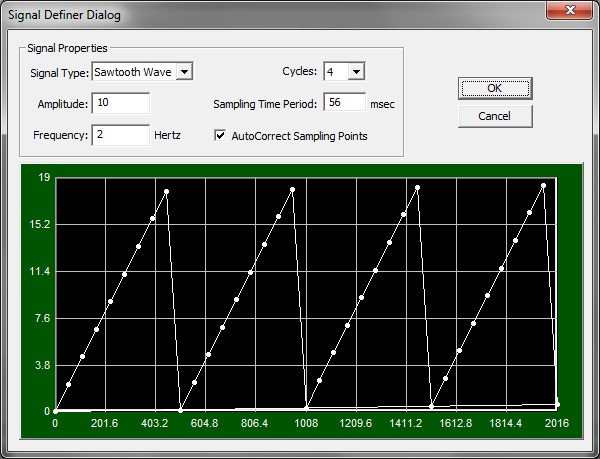Click the y-axis label 15.2
This screenshot has width=600, height=459.
click(40, 224)
